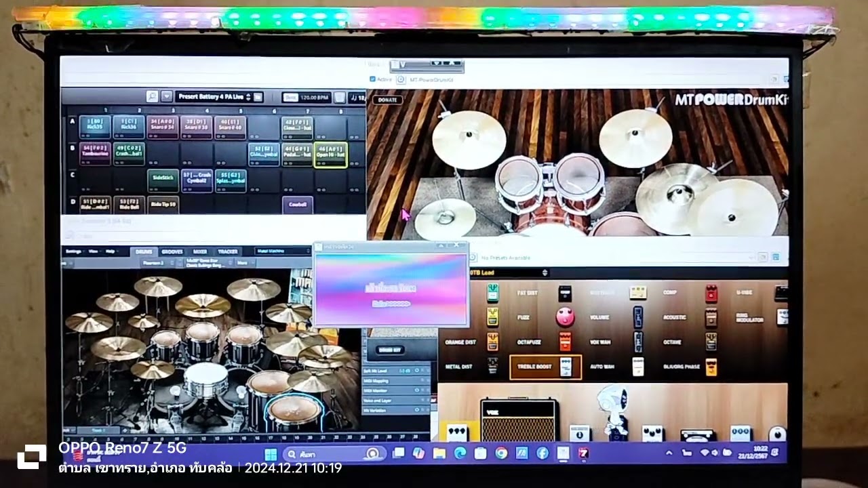Viewport: 868px width, 488px height.
Task: Open the OTB Lead preset dropdown
Action: pos(507,272)
